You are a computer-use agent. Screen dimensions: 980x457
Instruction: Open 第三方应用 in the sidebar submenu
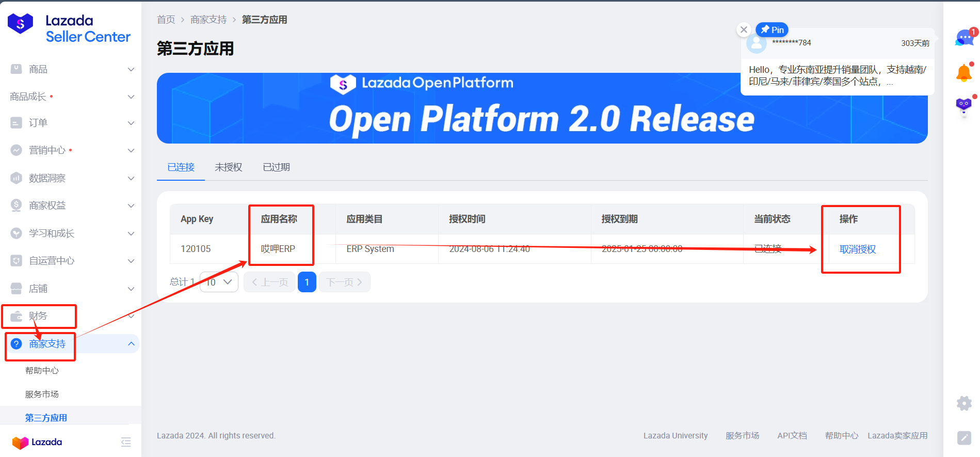coord(46,418)
